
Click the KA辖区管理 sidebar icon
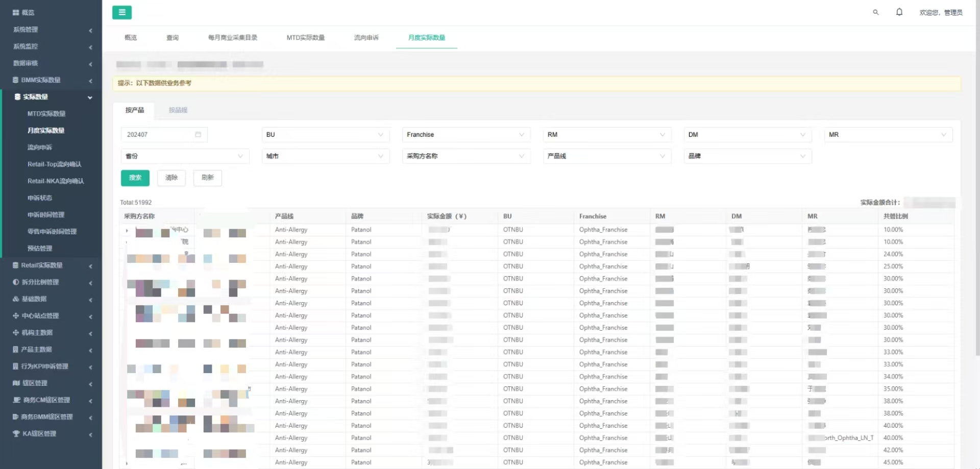coord(15,433)
